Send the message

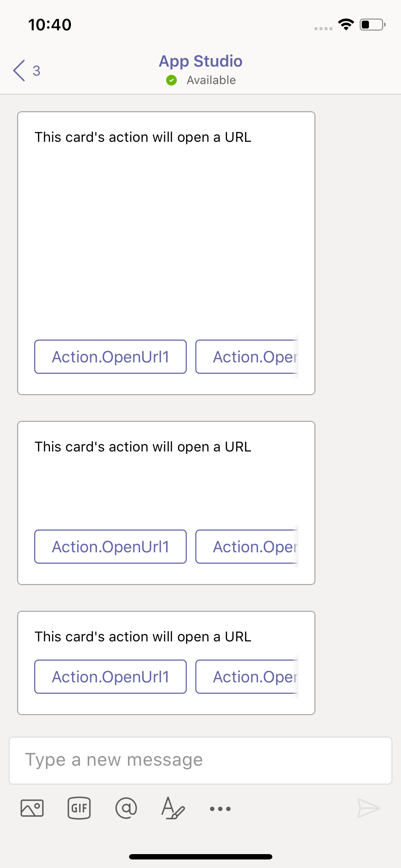368,808
